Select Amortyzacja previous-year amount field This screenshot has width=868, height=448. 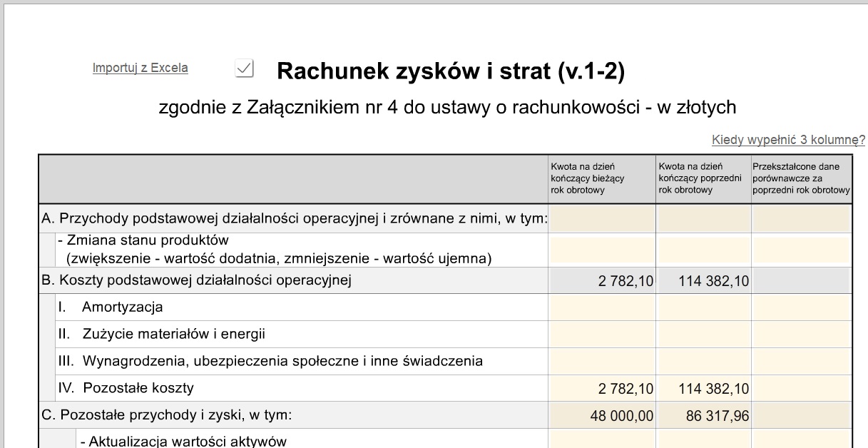point(703,307)
